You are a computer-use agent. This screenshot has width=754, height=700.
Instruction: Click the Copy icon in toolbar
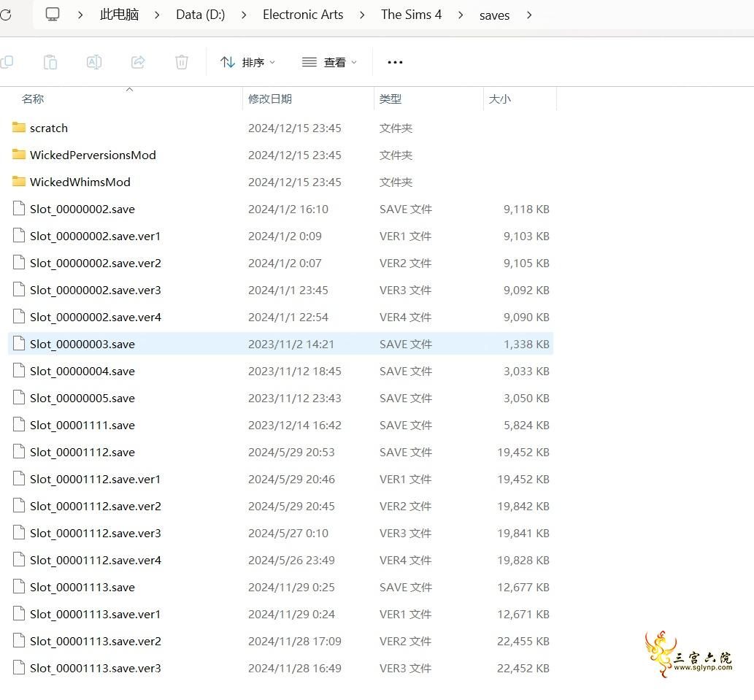point(7,62)
